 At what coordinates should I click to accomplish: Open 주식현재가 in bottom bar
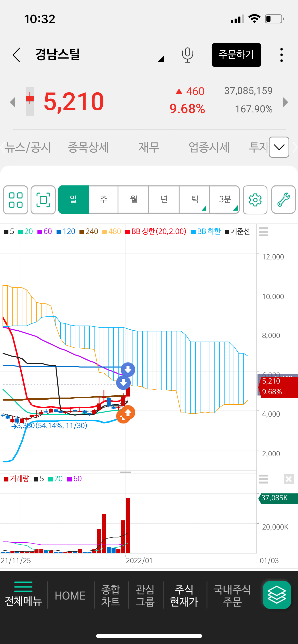point(184,595)
